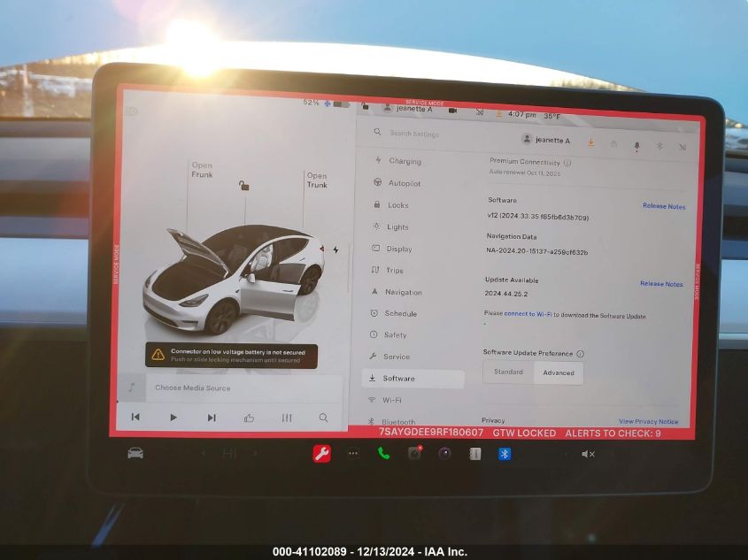This screenshot has width=748, height=560.
Task: Open the Phone app in dock
Action: 383,453
